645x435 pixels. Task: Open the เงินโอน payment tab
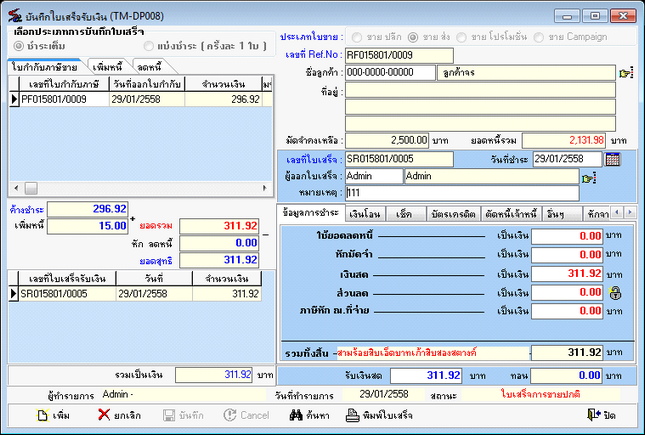click(364, 214)
